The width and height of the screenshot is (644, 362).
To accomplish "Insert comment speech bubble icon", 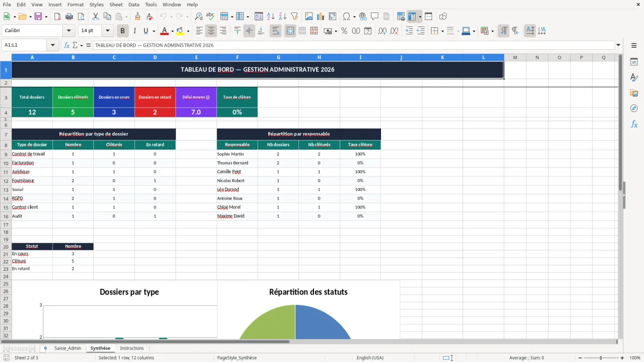I will (x=375, y=17).
